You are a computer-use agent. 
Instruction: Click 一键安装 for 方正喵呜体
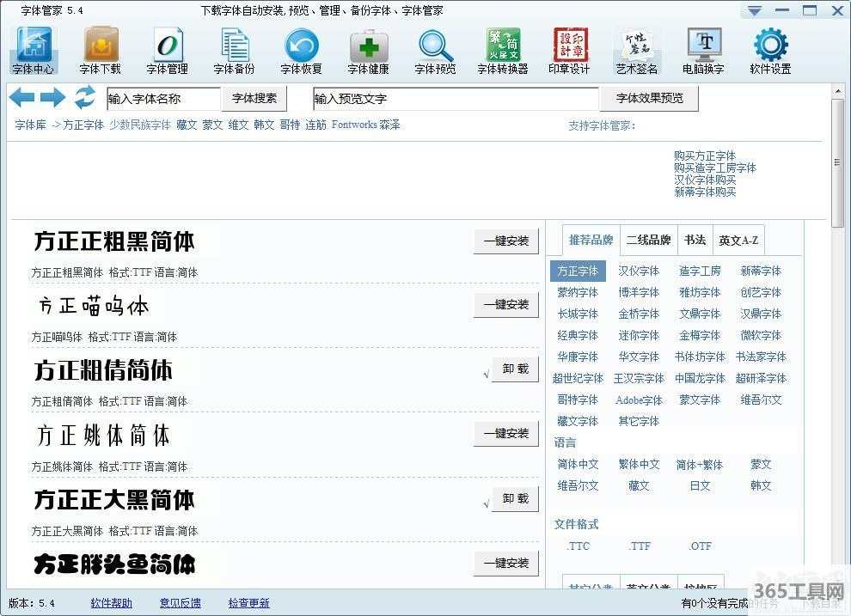click(506, 305)
